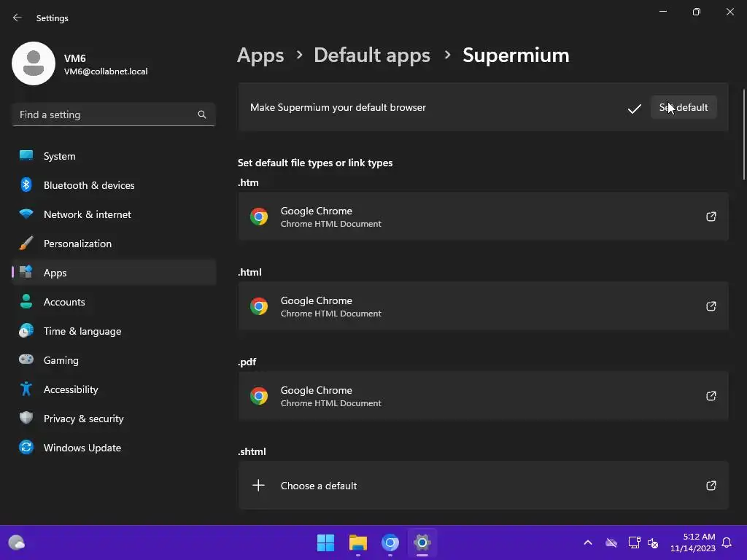This screenshot has width=747, height=560.
Task: Click the Settings gear on the taskbar
Action: click(x=422, y=542)
